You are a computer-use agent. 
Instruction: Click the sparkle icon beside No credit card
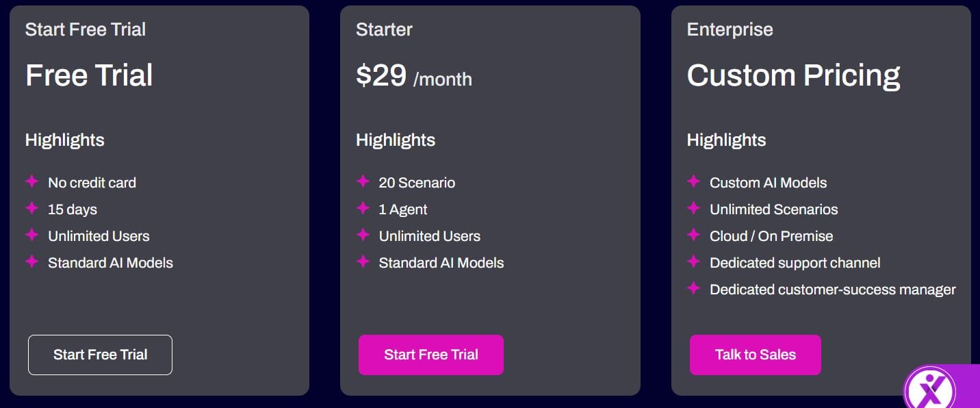pyautogui.click(x=31, y=182)
